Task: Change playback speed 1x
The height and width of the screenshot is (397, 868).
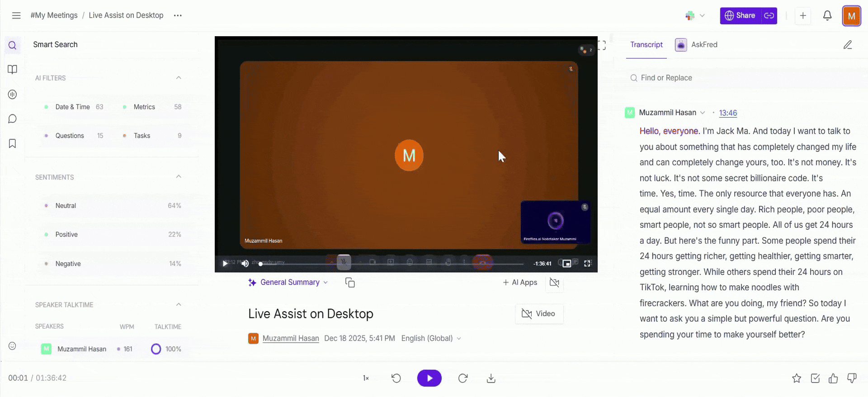Action: point(366,378)
